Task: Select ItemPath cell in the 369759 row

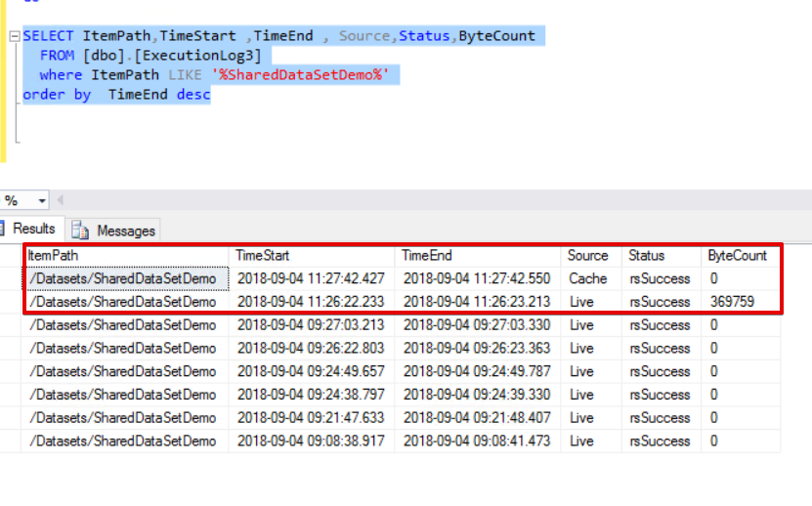Action: tap(125, 302)
